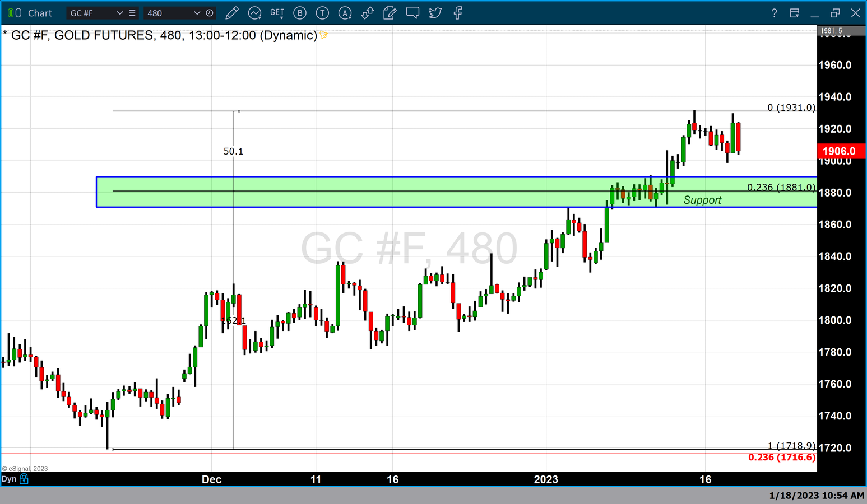Image resolution: width=867 pixels, height=504 pixels.
Task: Click the circled B toolbar icon
Action: 300,13
